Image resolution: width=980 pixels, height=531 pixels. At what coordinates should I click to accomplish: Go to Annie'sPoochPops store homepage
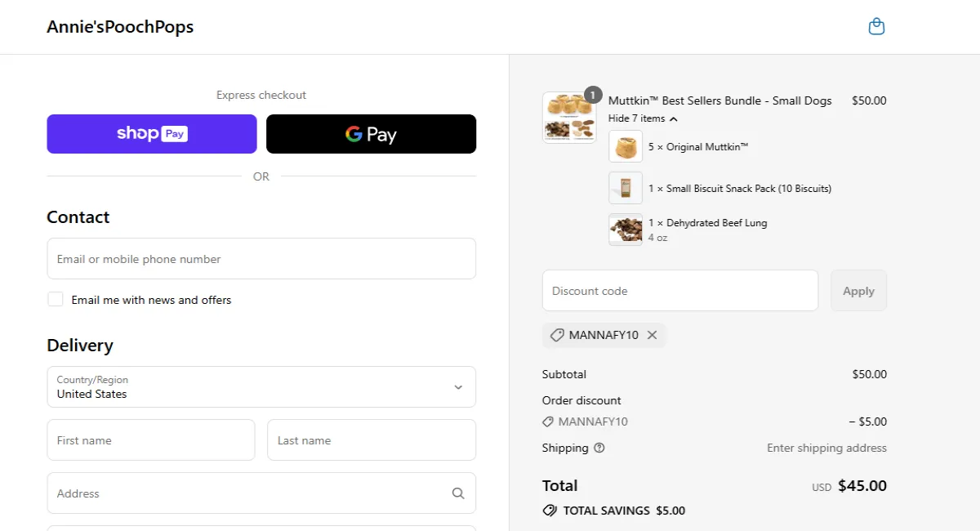point(120,27)
